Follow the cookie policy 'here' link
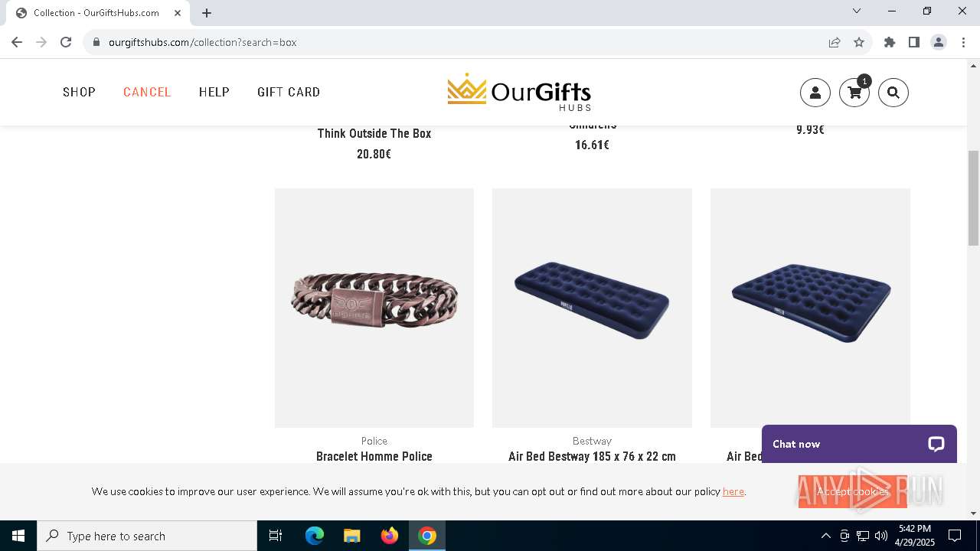980x551 pixels. (733, 491)
